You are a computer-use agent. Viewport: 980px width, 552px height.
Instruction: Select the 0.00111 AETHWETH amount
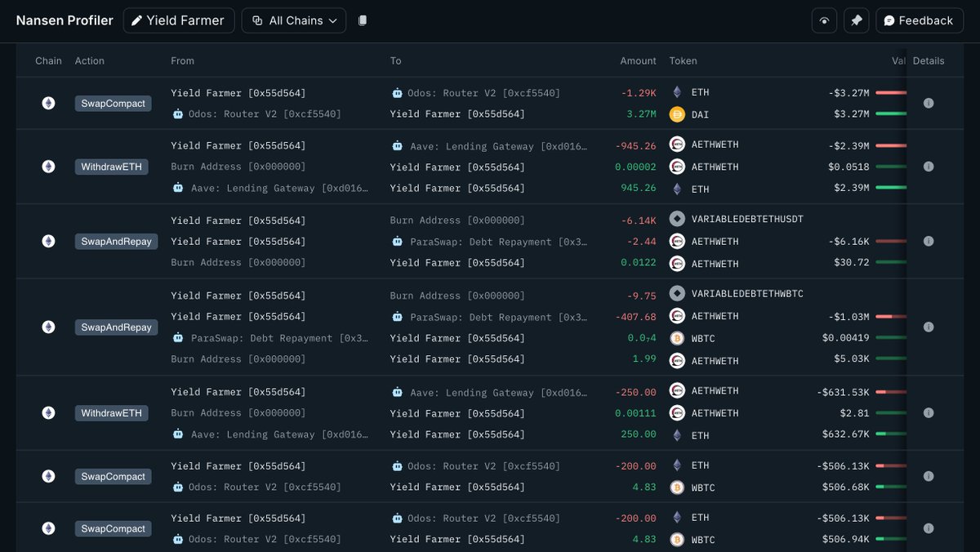point(635,413)
